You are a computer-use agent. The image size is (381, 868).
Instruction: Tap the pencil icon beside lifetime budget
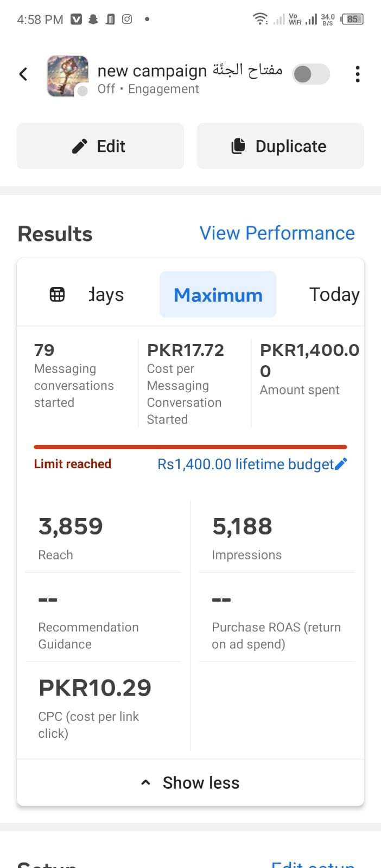(341, 464)
